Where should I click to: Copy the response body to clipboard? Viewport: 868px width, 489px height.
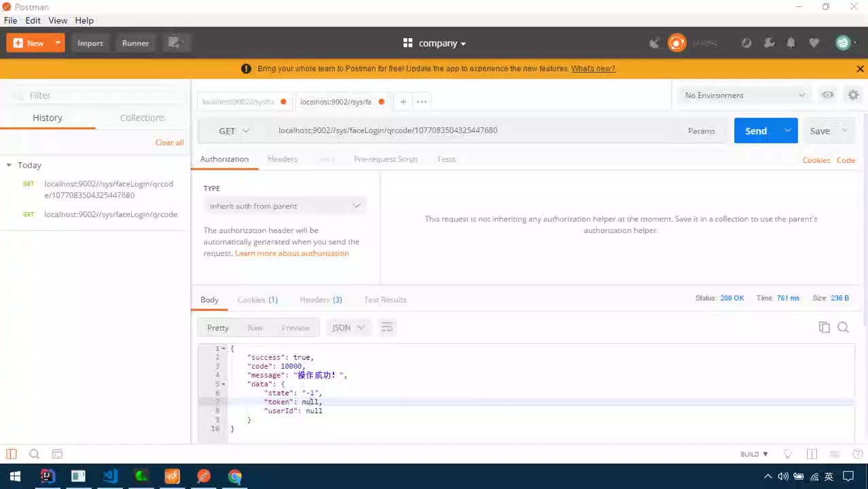[x=825, y=327]
